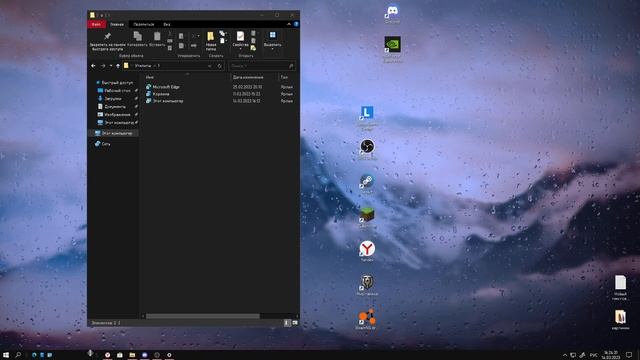The width and height of the screenshot is (640, 360).
Task: Open notification center icon on taskbar
Action: click(629, 355)
